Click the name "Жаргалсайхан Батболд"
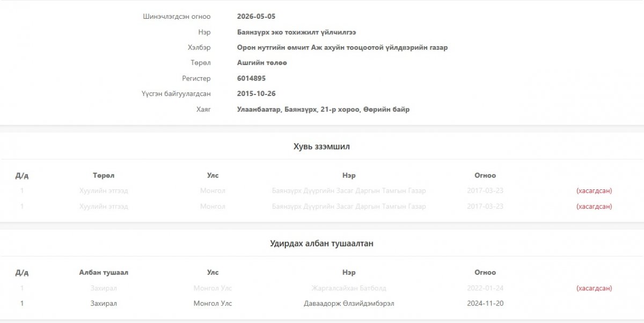644x323 pixels. 349,288
